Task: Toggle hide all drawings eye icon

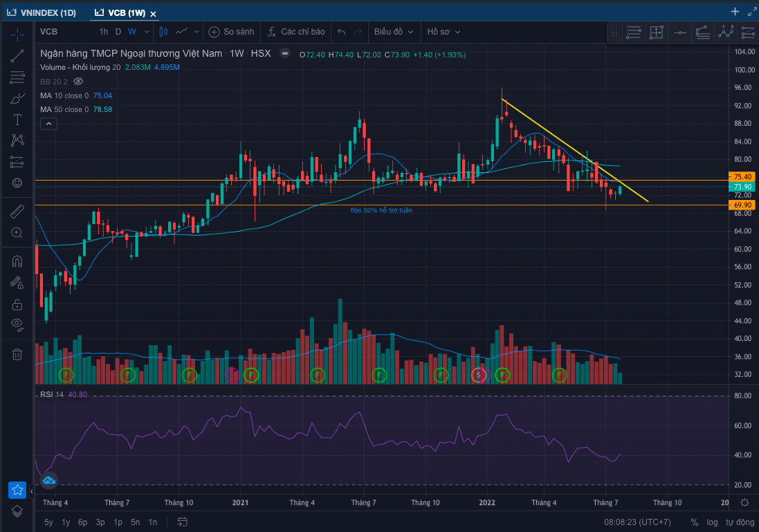Action: click(x=17, y=325)
